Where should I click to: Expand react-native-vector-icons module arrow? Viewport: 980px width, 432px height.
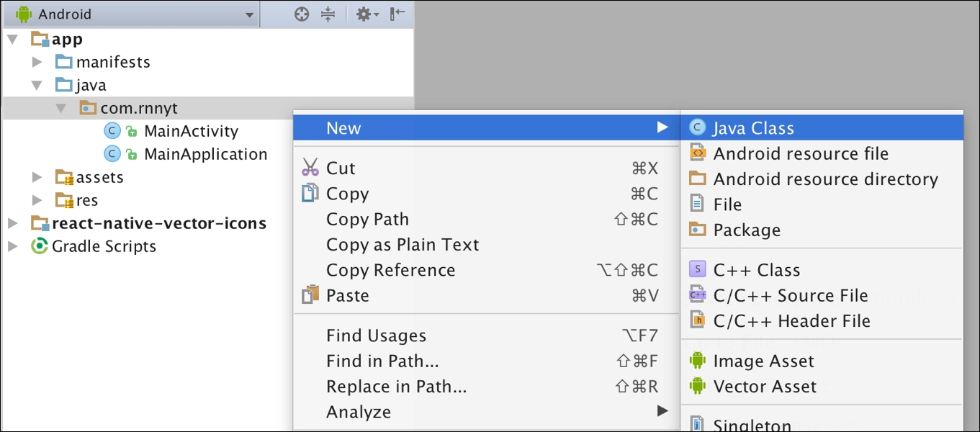point(12,223)
